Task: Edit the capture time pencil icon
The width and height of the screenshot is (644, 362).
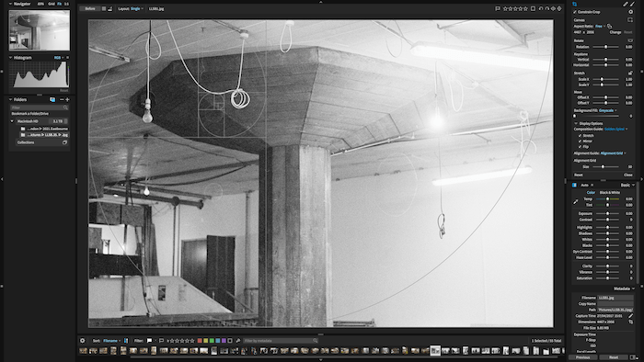Action: pos(630,316)
